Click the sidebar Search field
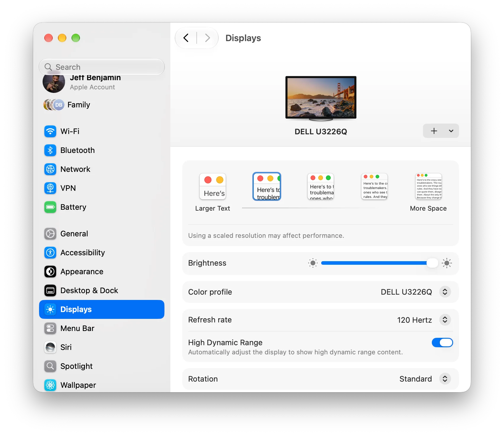The height and width of the screenshot is (436, 504). (102, 67)
